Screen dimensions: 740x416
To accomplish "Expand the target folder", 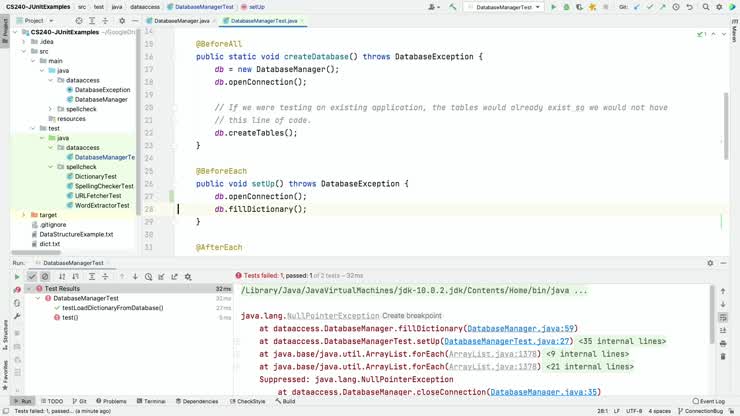I will (x=24, y=215).
